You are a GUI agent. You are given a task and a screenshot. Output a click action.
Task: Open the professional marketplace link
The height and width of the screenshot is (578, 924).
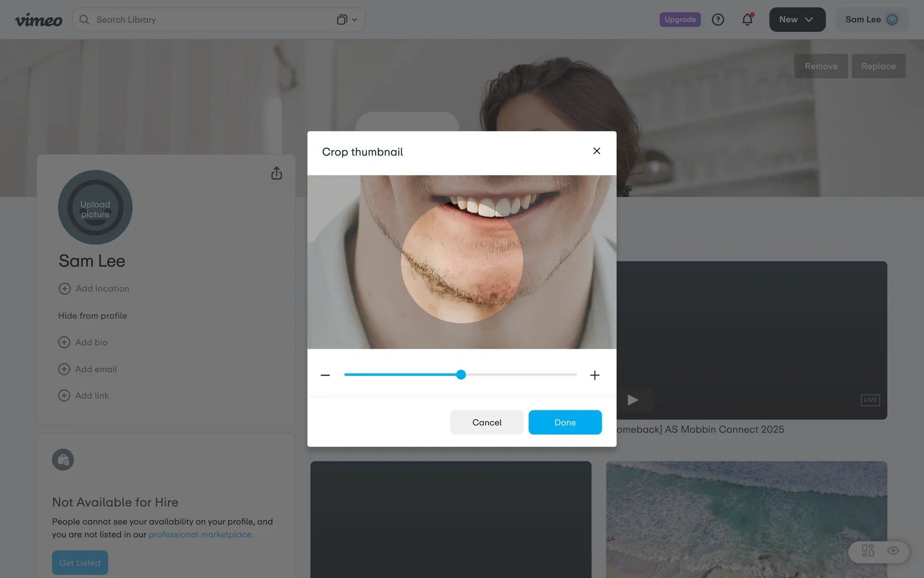(201, 535)
